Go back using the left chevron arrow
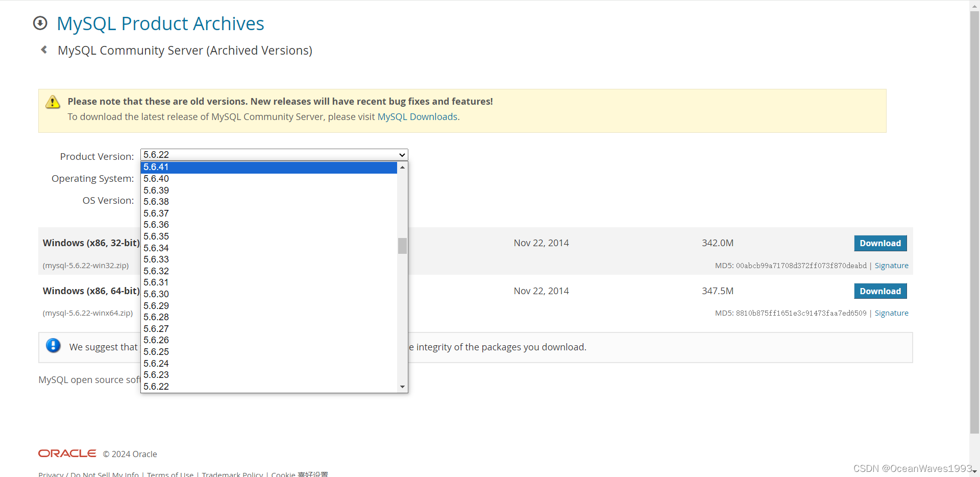 44,50
